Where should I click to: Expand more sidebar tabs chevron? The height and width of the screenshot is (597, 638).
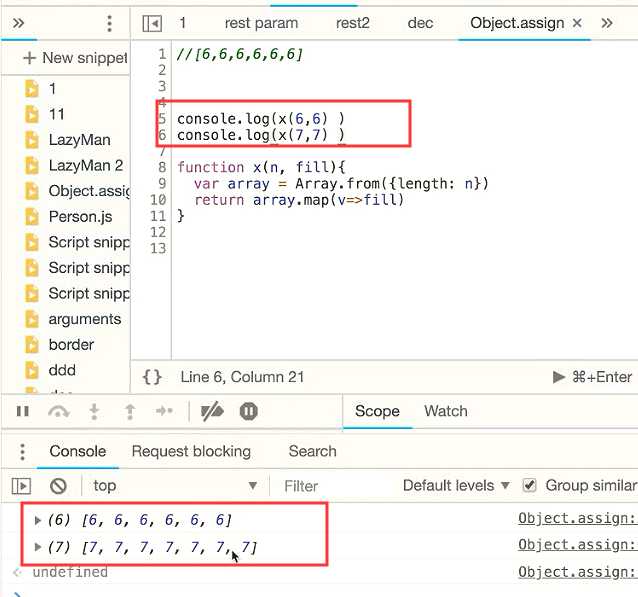(18, 23)
